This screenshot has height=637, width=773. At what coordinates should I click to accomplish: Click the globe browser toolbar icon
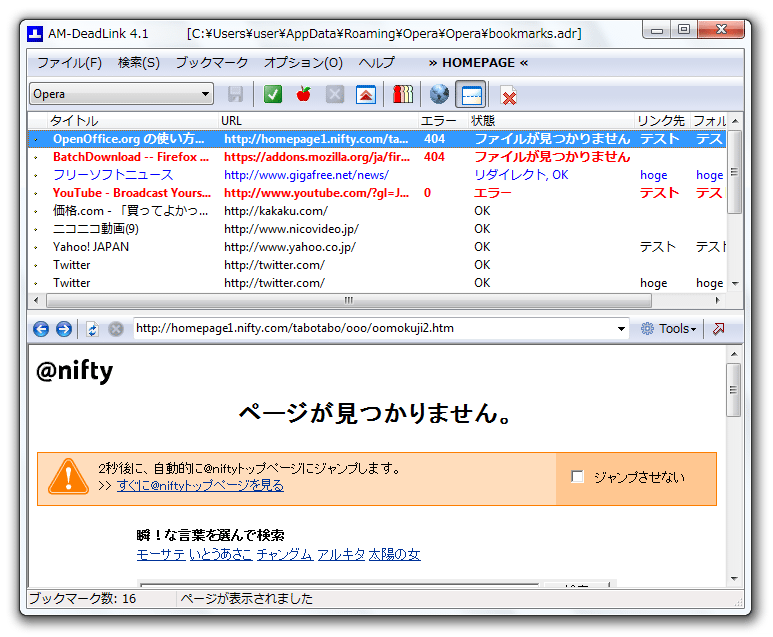coord(439,94)
